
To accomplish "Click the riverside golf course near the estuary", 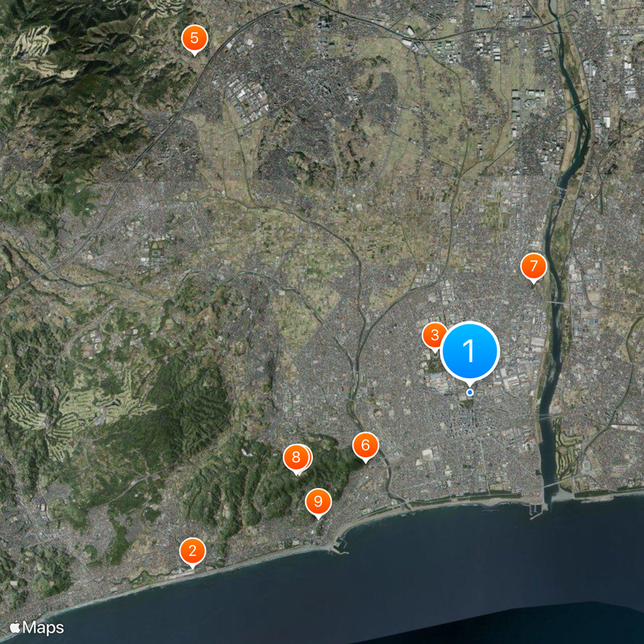I will click(569, 452).
